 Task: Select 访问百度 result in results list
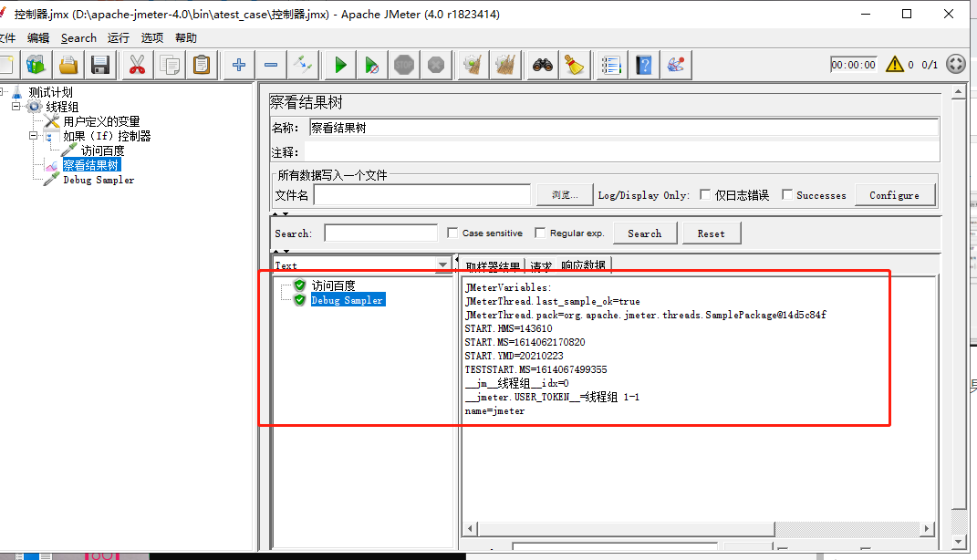coord(333,285)
